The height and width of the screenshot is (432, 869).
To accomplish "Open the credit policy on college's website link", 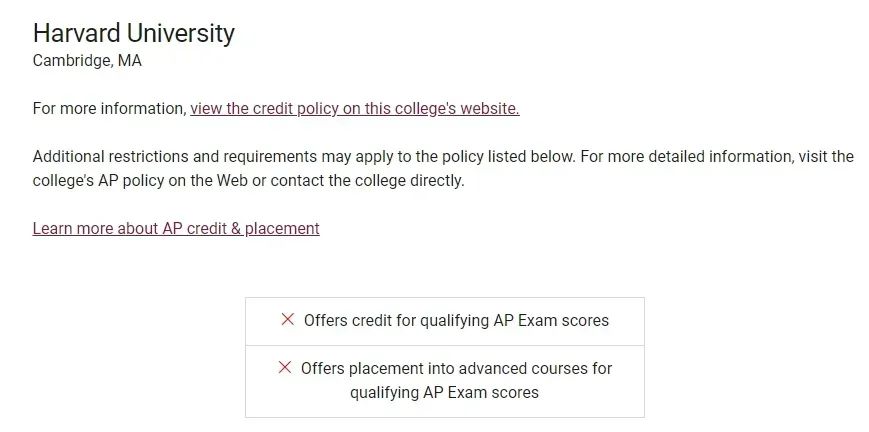I will click(355, 108).
